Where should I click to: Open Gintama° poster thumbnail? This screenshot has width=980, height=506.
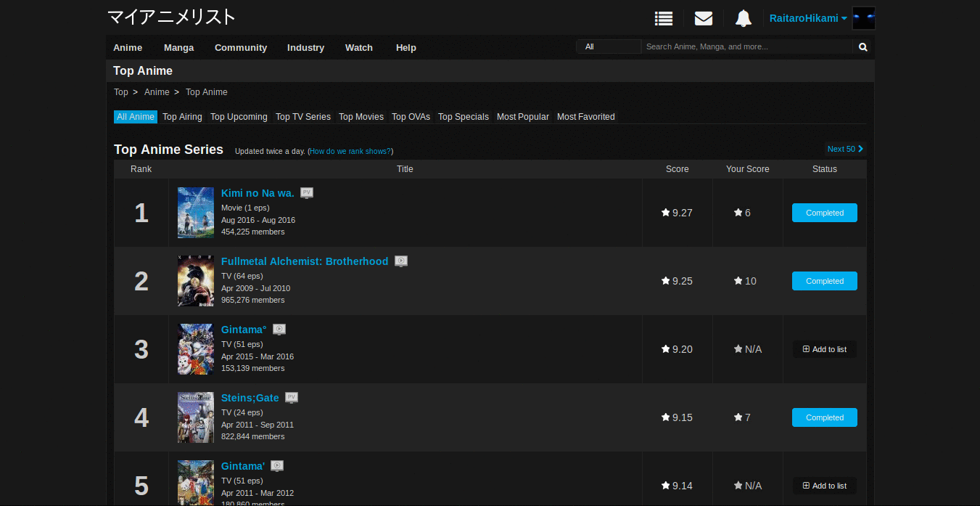pyautogui.click(x=196, y=349)
